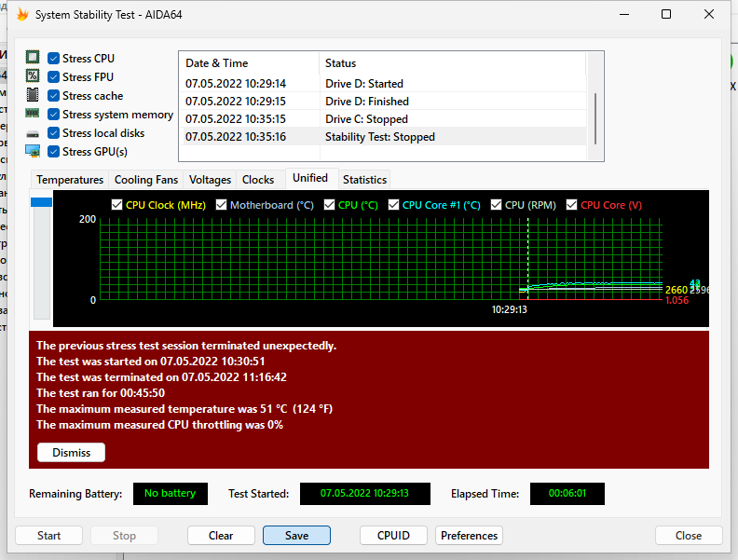Select the 'Drive D: Finished' log row
This screenshot has height=560, width=738.
pyautogui.click(x=383, y=102)
